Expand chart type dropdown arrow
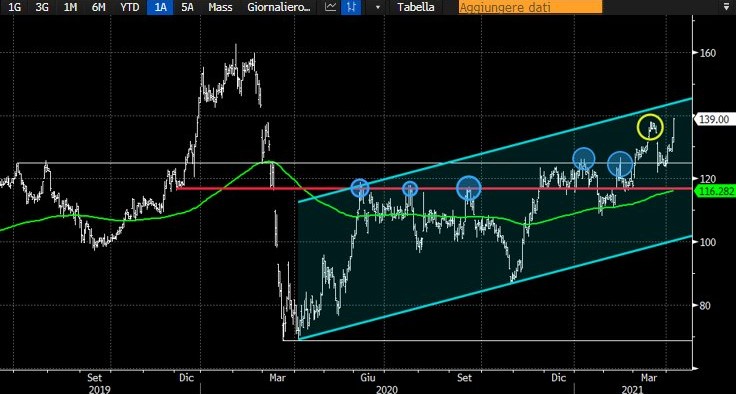 [378, 8]
